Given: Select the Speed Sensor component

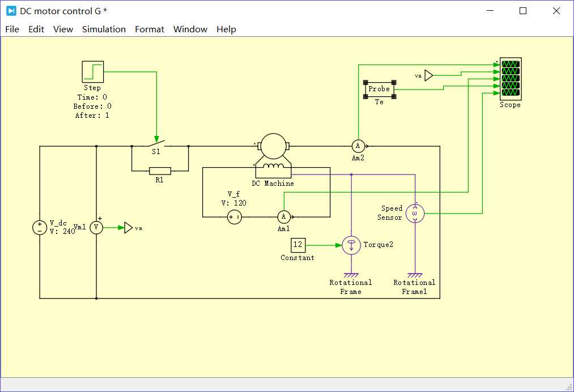Looking at the screenshot, I should coord(415,214).
